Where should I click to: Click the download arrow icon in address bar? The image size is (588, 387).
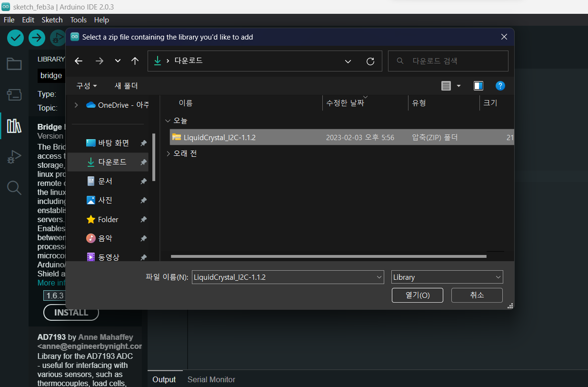pos(157,61)
